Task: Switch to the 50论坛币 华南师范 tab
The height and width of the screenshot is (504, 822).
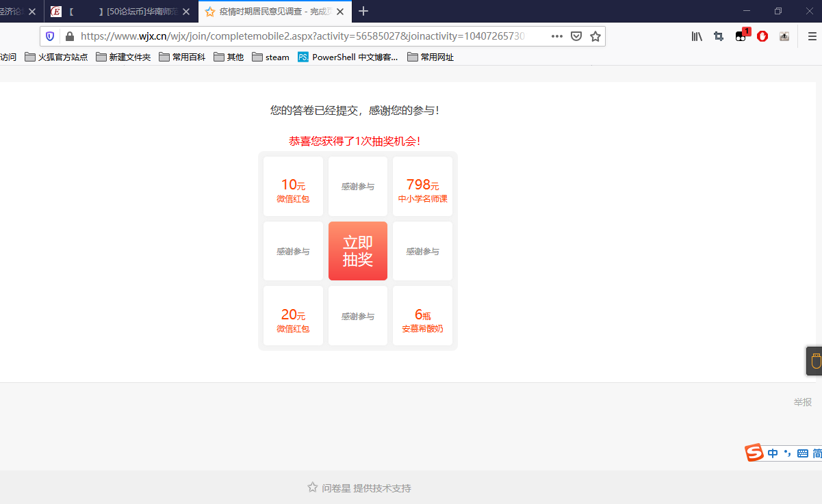Action: click(x=122, y=12)
